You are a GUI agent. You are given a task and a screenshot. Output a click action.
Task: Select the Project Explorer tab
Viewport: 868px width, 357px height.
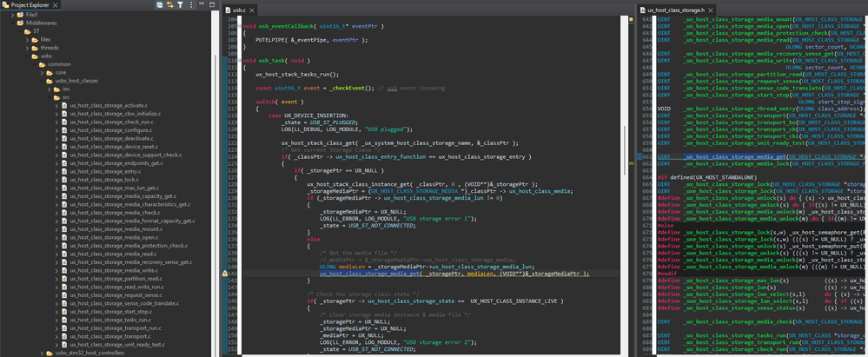point(29,5)
